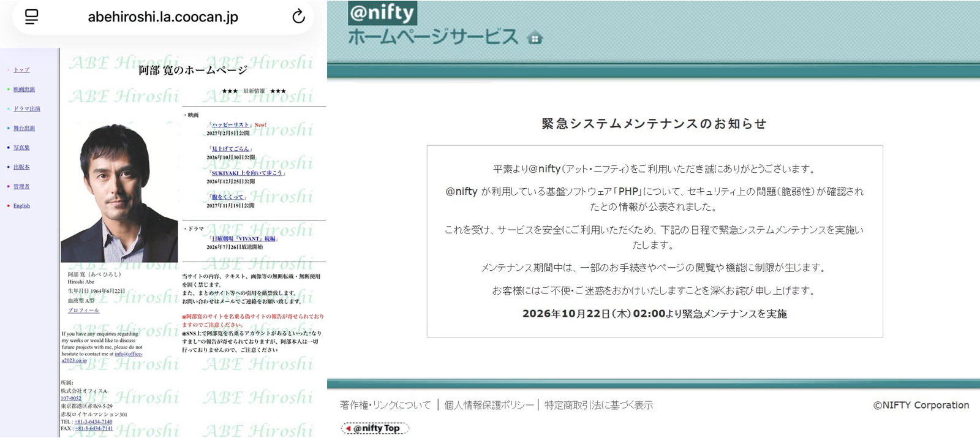The width and height of the screenshot is (980, 438).
Task: Click the text 2026年7月26日放送開始
Action: coord(235,247)
